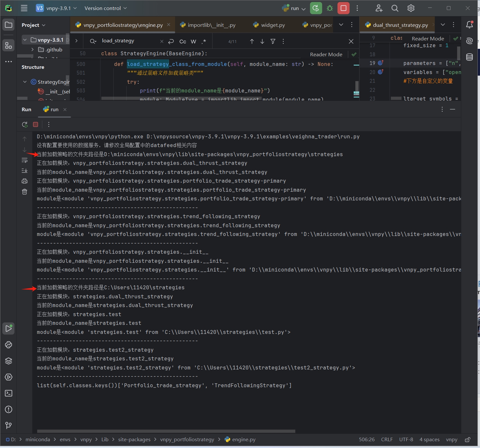Image resolution: width=480 pixels, height=448 pixels.
Task: Click the UTF-8 encoding status
Action: click(x=406, y=439)
